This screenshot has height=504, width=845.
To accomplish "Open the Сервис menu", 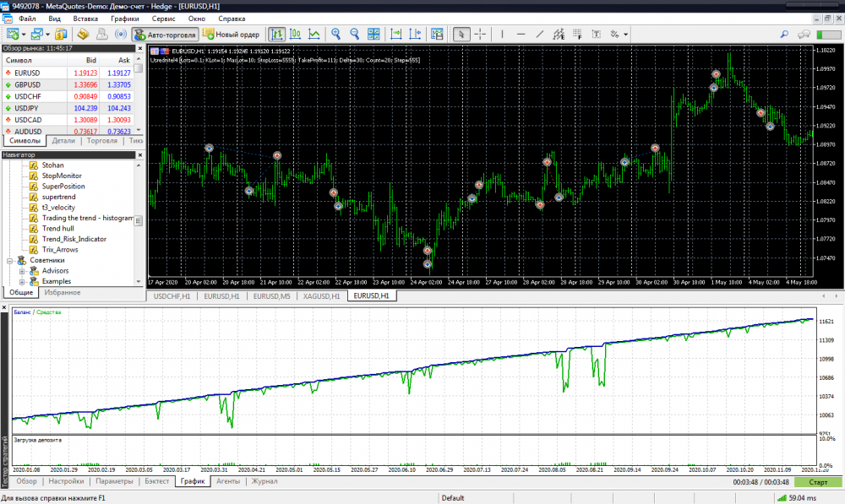I will pos(163,19).
